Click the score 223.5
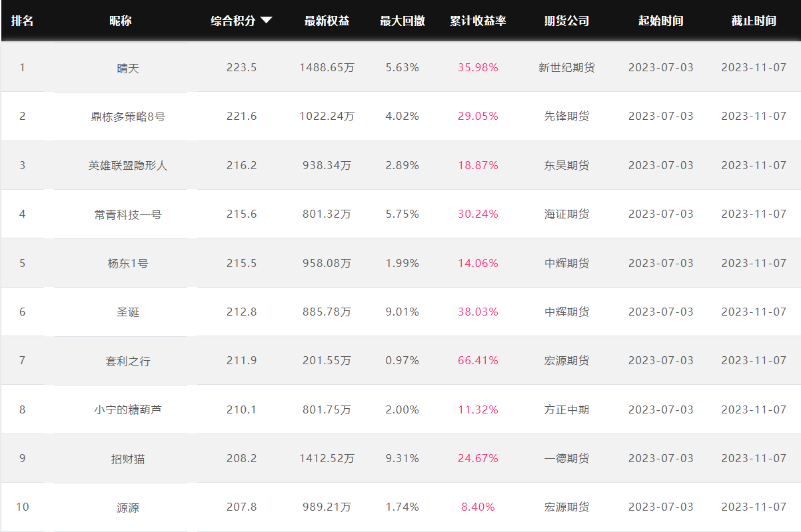 [241, 67]
